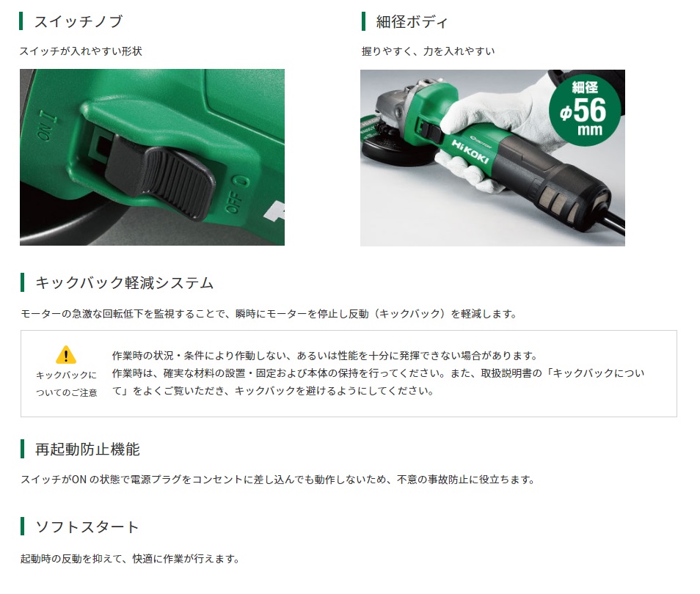Click the ソフトスタート heading
The width and height of the screenshot is (700, 594).
pyautogui.click(x=87, y=527)
